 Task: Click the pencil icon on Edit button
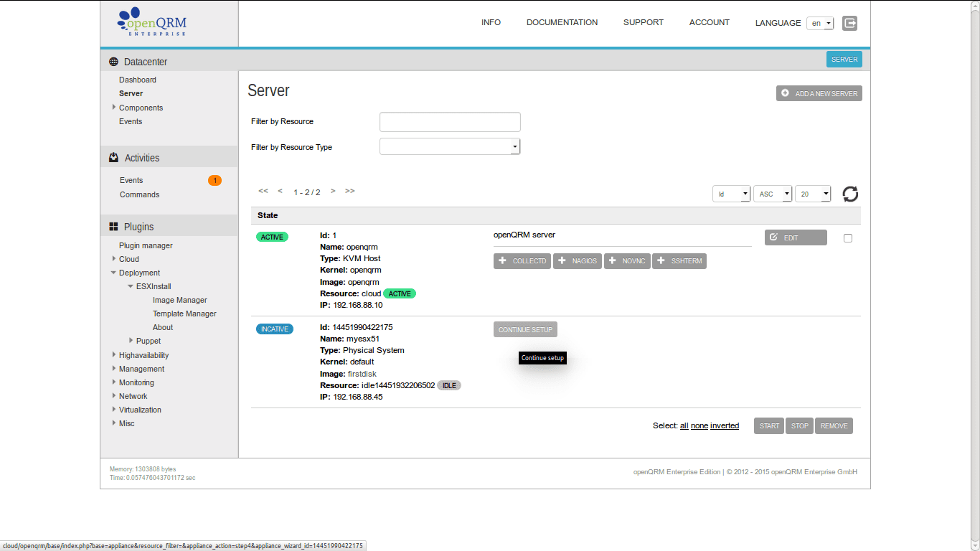(773, 237)
